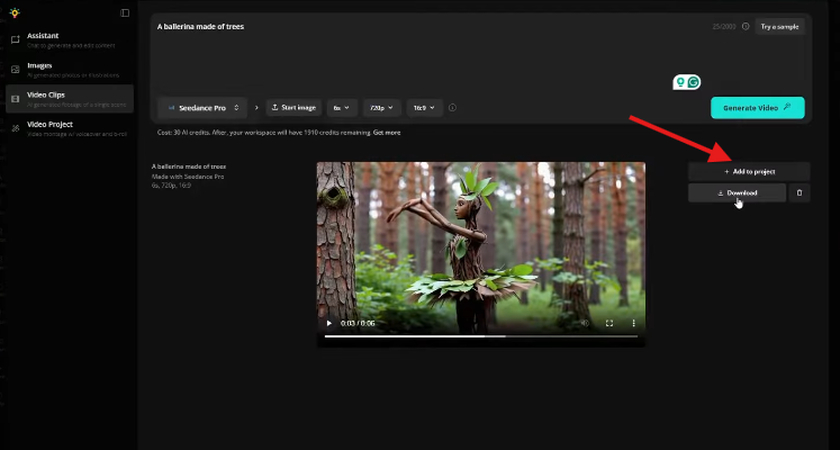Click the '6s, 720p, 16:9' clip details
Screen dimensions: 840x450
pos(171,185)
